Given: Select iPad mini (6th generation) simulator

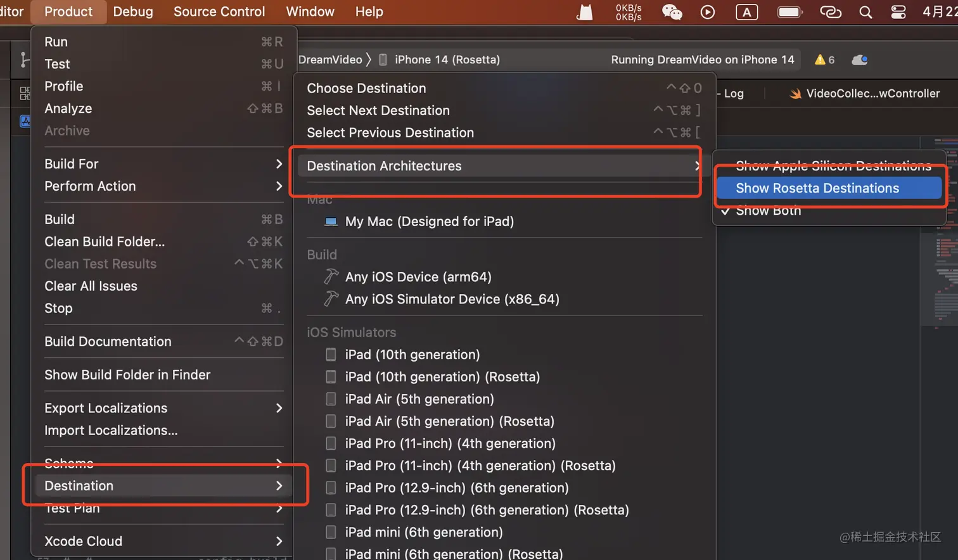Looking at the screenshot, I should coord(504,532).
